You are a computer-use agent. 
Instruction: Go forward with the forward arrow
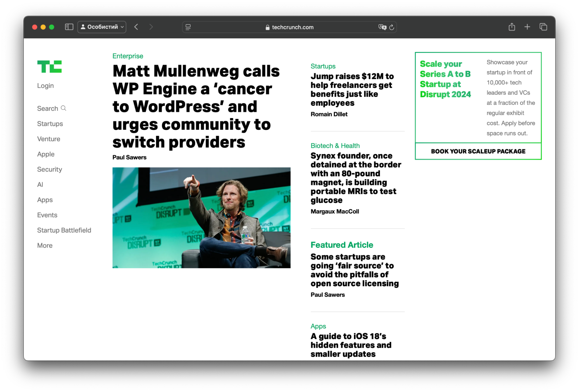click(151, 27)
